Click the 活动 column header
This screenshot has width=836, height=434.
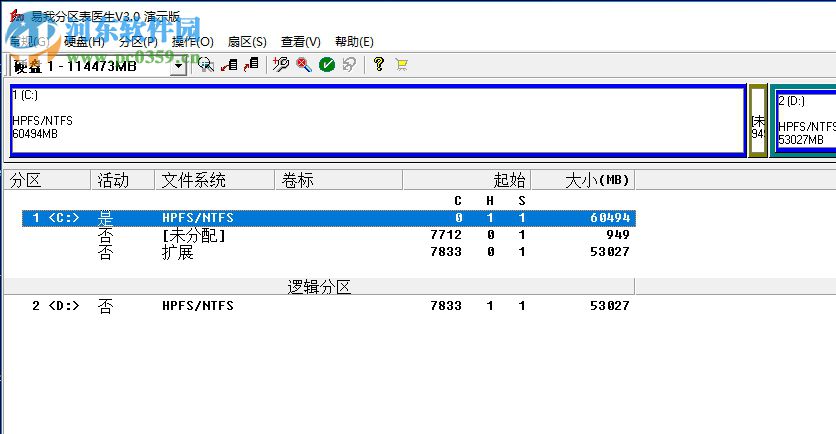click(x=123, y=180)
